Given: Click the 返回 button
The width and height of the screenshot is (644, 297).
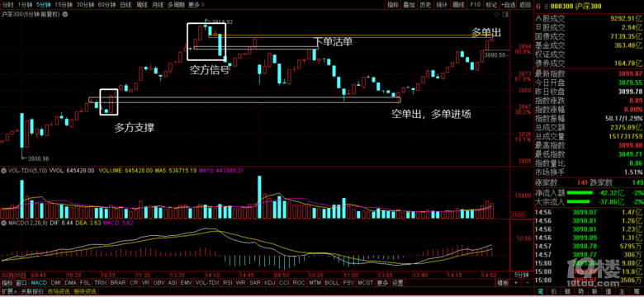Looking at the screenshot, I should [x=524, y=5].
